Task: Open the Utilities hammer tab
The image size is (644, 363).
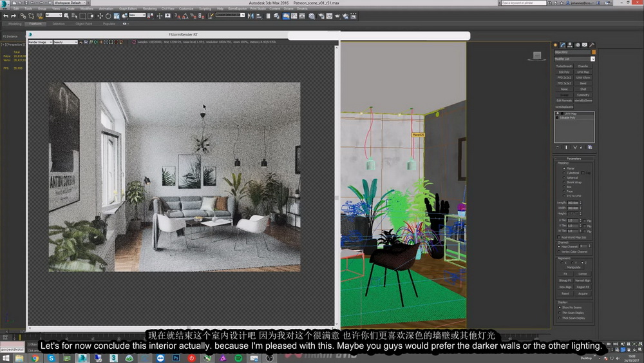Action: pyautogui.click(x=592, y=44)
